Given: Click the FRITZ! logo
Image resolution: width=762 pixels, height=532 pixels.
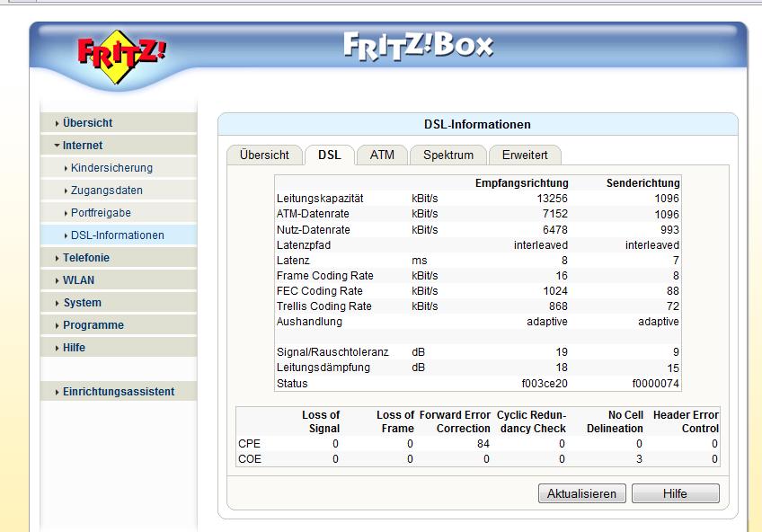Looking at the screenshot, I should click(x=121, y=56).
